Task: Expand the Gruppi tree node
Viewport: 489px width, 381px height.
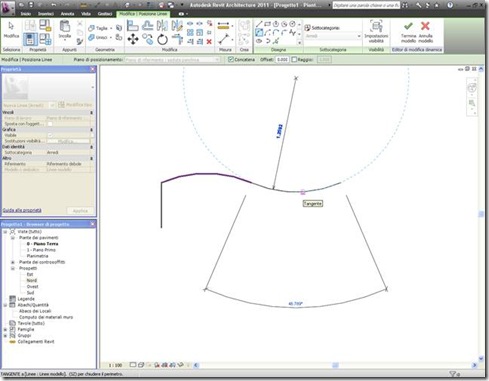Action: point(5,336)
